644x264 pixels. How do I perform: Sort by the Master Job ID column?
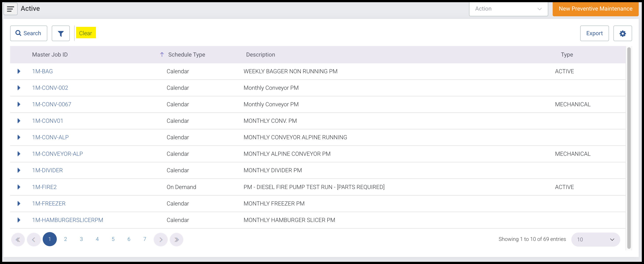tap(50, 55)
